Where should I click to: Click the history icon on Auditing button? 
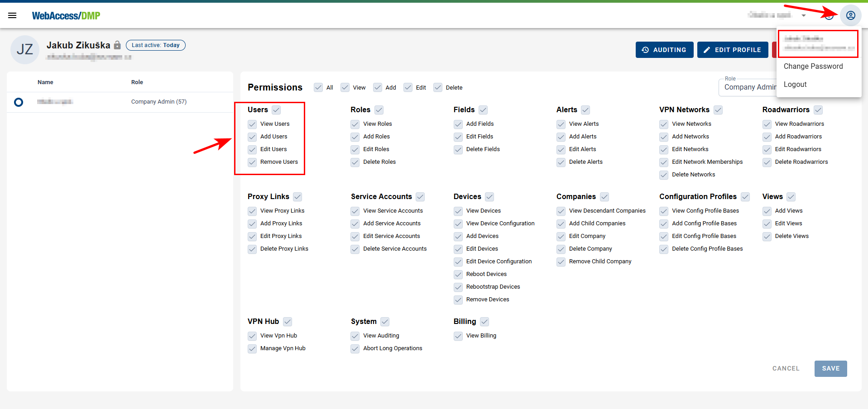point(645,50)
